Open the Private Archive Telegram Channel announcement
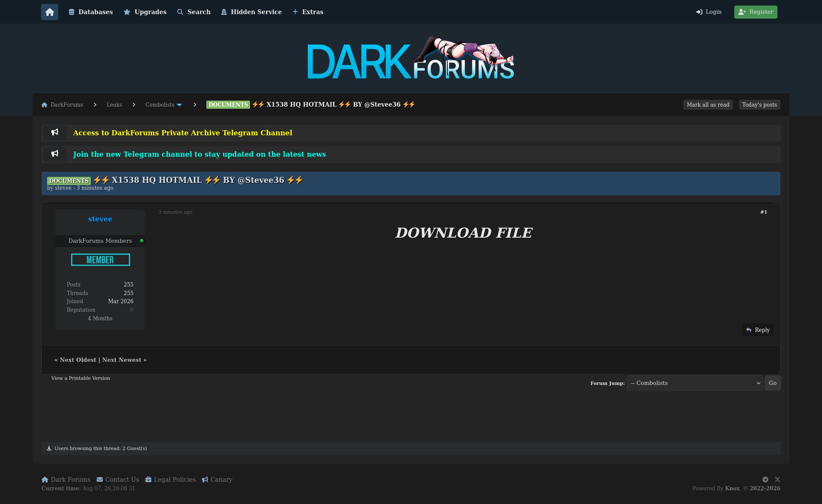This screenshot has width=822, height=504. pyautogui.click(x=183, y=133)
